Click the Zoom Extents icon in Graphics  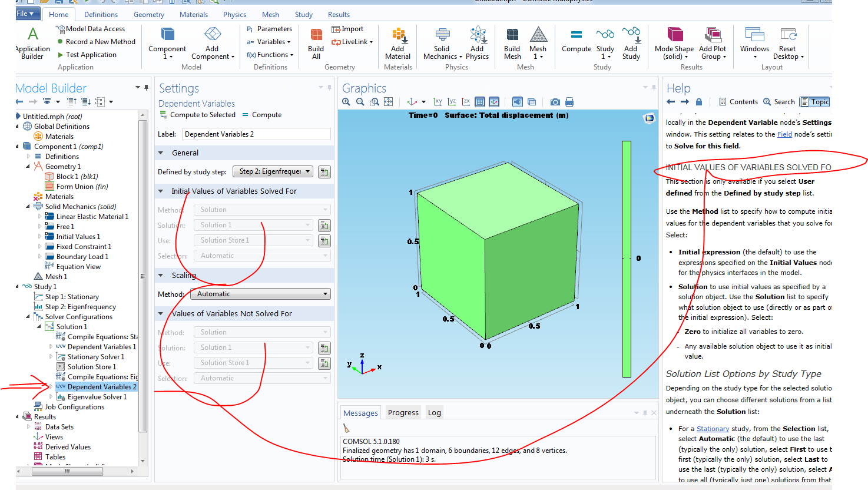[x=389, y=102]
